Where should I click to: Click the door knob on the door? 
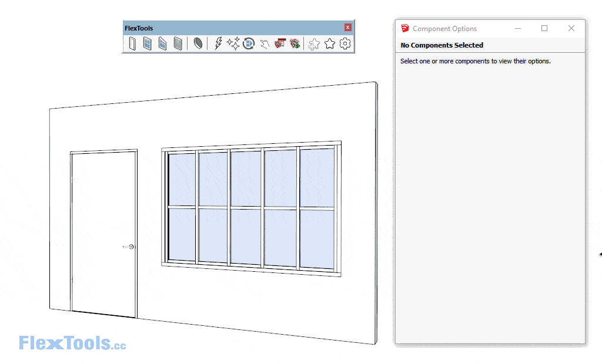click(131, 247)
